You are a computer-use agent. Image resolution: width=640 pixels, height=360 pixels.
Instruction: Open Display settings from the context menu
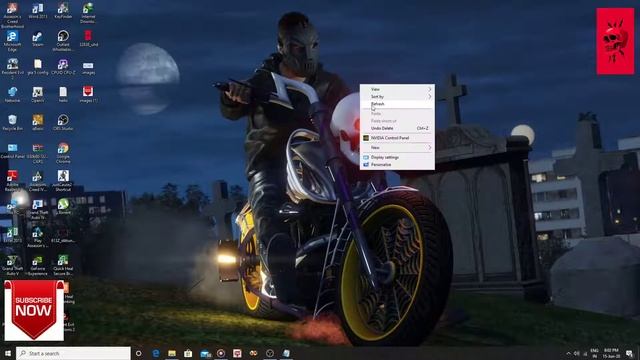coord(397,157)
